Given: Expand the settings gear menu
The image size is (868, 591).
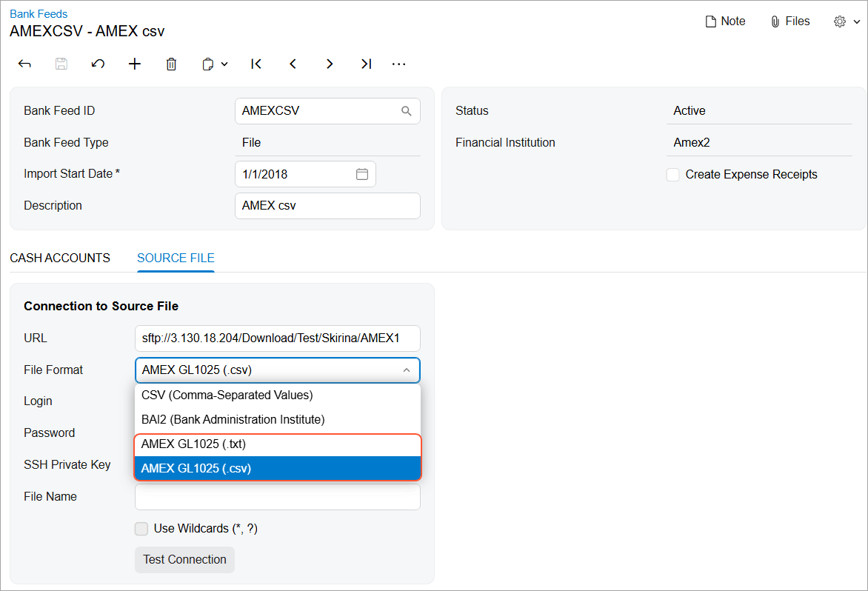Looking at the screenshot, I should (x=840, y=21).
